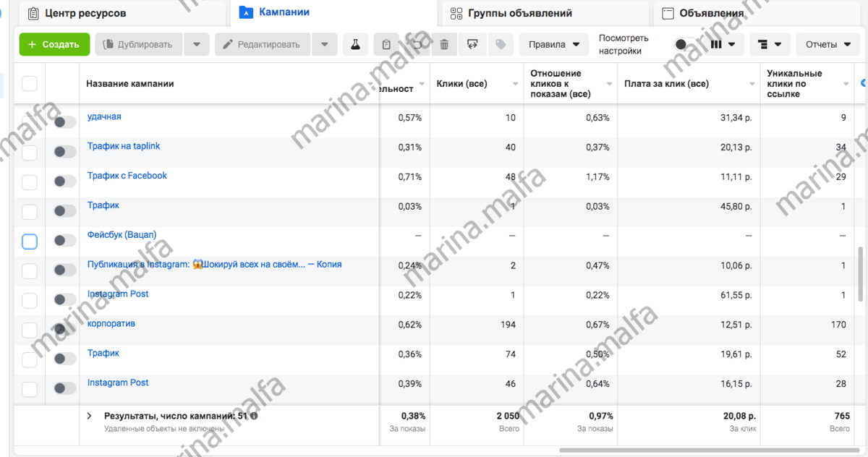Click the pencil icon on Редактировать button
The height and width of the screenshot is (457, 868).
click(x=228, y=44)
